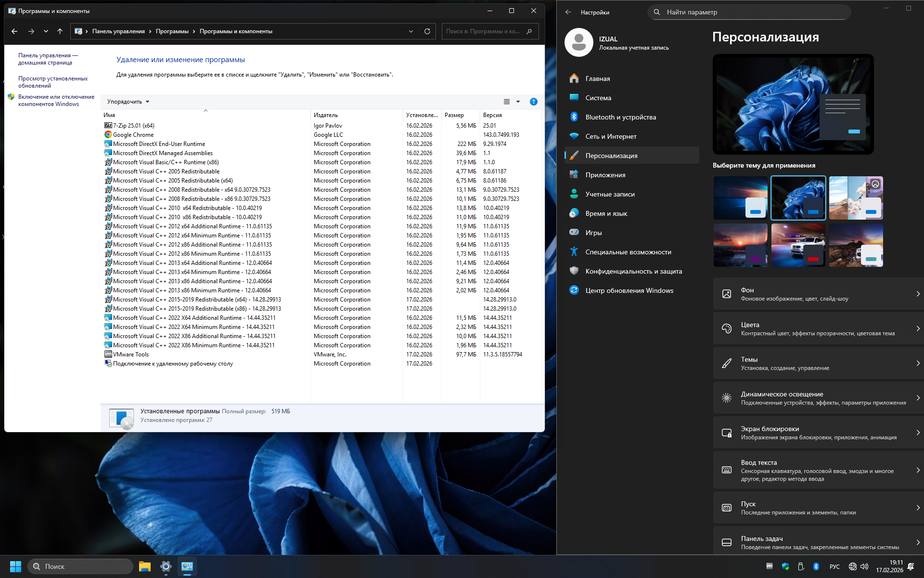Select Google Chrome in the program list
Viewport: 924px width, 578px height.
133,135
